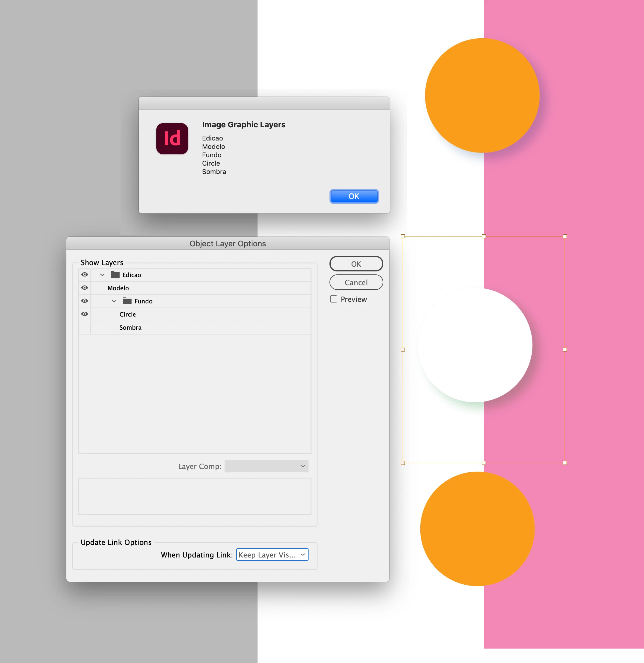Open the When Updating Link dropdown
Viewport: 644px width, 663px height.
point(272,554)
